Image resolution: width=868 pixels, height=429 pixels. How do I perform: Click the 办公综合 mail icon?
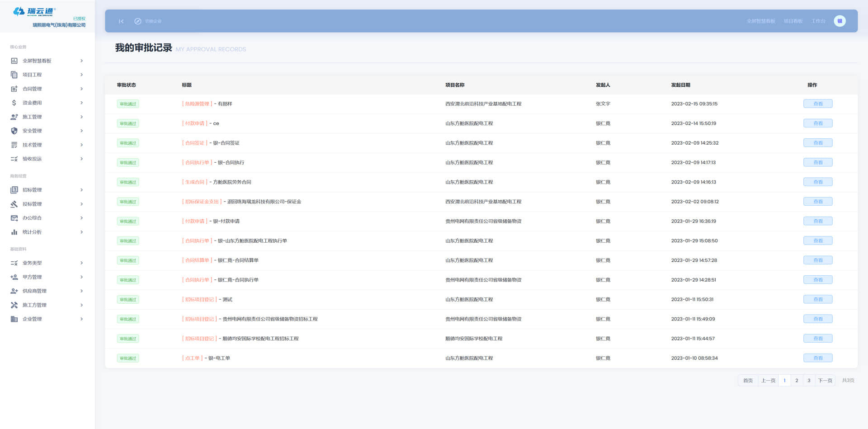pyautogui.click(x=14, y=218)
